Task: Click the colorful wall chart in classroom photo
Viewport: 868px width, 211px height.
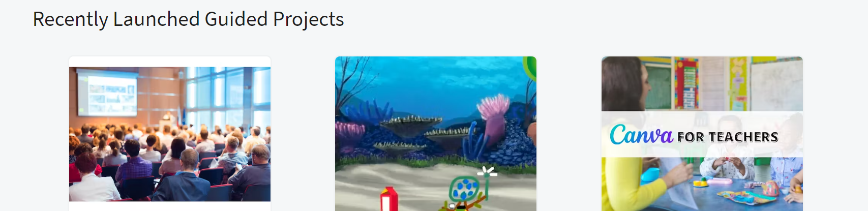Action: pos(686,83)
